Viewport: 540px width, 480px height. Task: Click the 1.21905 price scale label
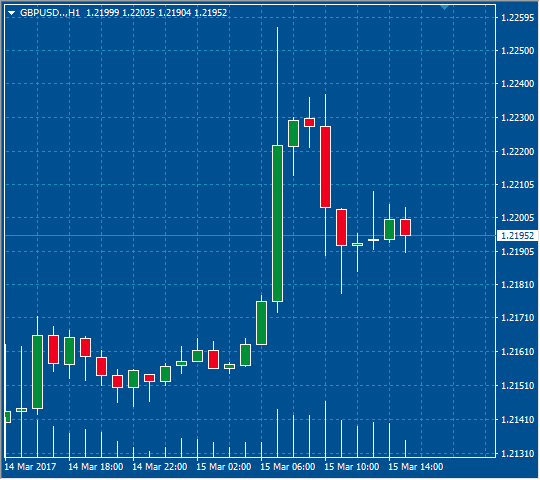coord(518,252)
